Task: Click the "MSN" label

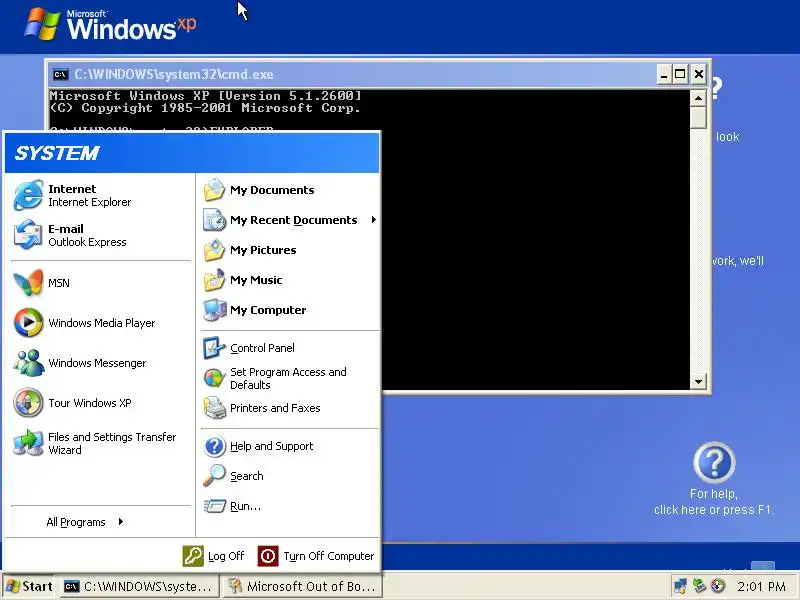Action: pos(59,283)
